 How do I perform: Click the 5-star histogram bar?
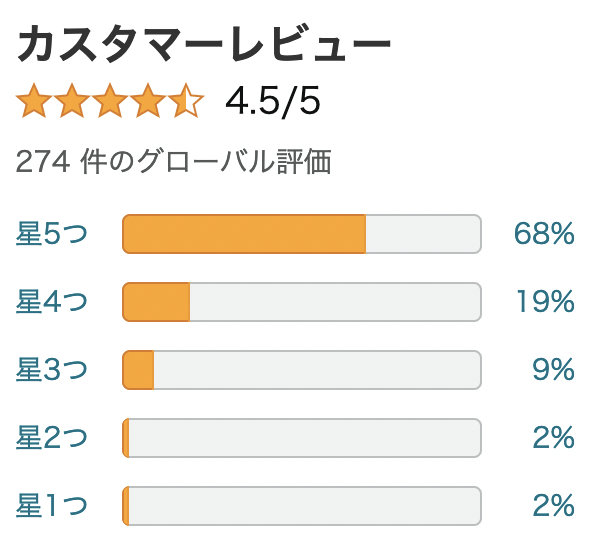tap(302, 234)
